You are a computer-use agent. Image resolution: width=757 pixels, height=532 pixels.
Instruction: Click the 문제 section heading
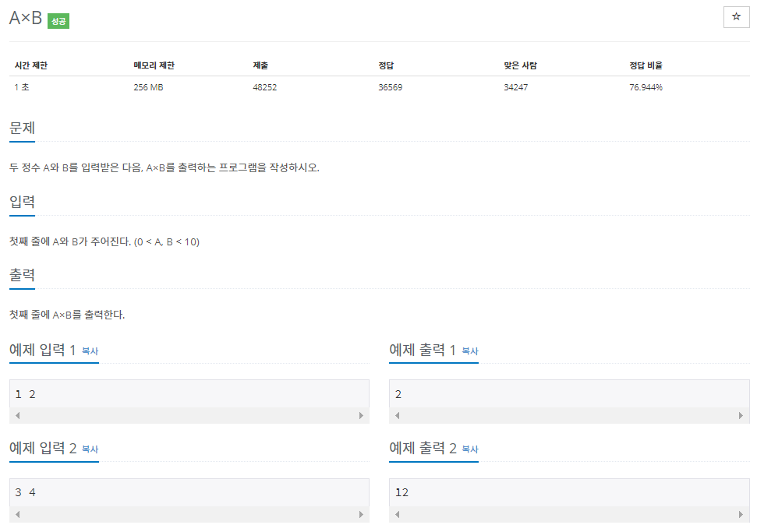(22, 128)
